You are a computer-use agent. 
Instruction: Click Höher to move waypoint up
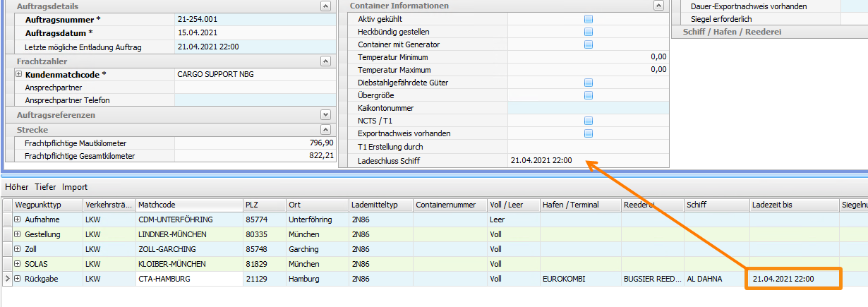click(x=16, y=187)
